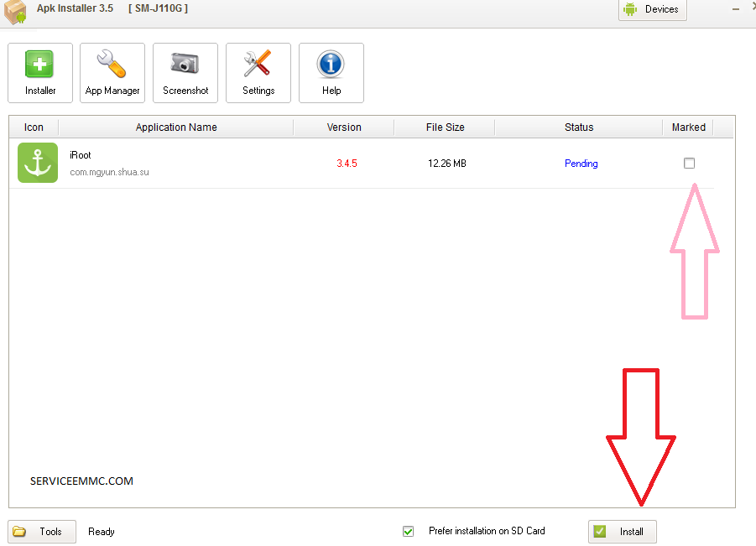Click the Apk Installer package logo
The width and height of the screenshot is (756, 546).
pyautogui.click(x=15, y=12)
